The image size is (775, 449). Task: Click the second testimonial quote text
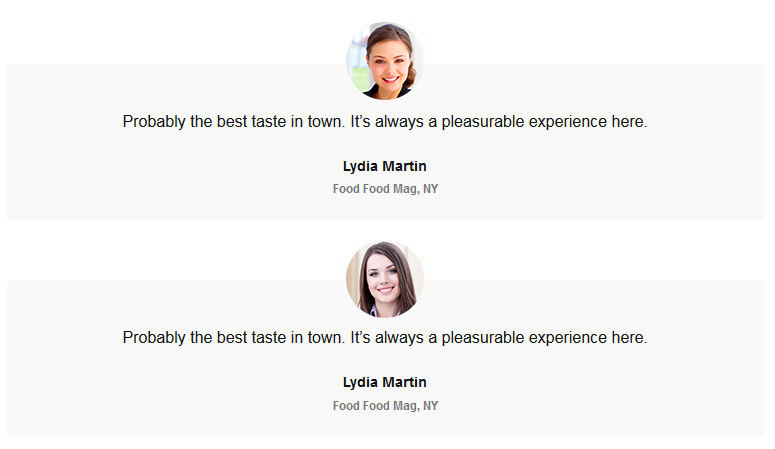point(385,338)
